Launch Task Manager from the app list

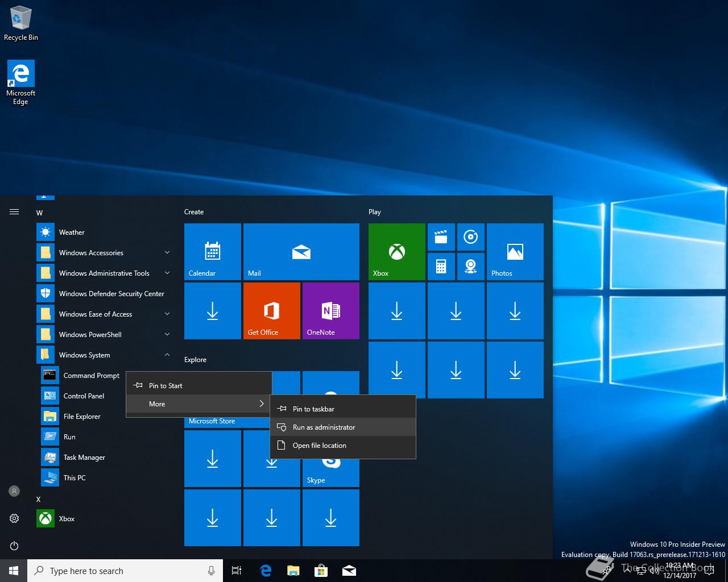click(105, 458)
